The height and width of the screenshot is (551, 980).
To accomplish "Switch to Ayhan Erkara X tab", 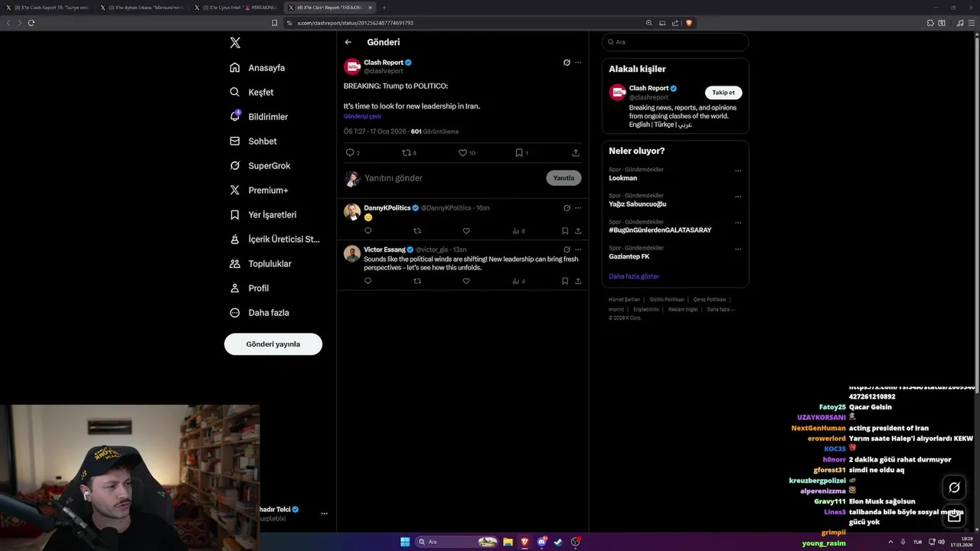I will (142, 8).
